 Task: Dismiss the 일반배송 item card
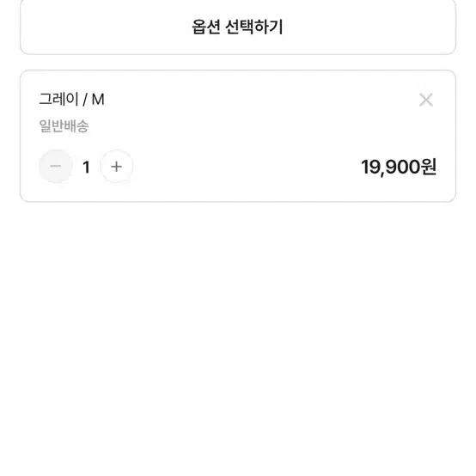(x=425, y=100)
